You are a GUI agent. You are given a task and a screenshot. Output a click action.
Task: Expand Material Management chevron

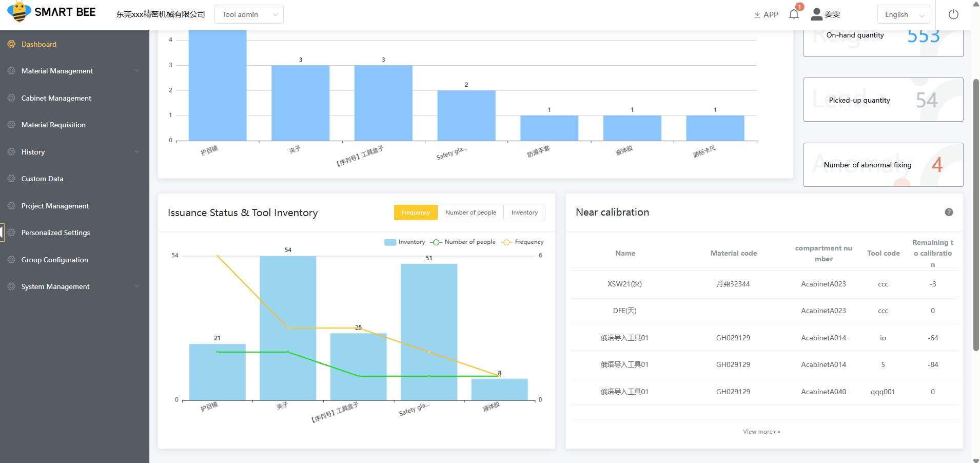click(x=136, y=71)
